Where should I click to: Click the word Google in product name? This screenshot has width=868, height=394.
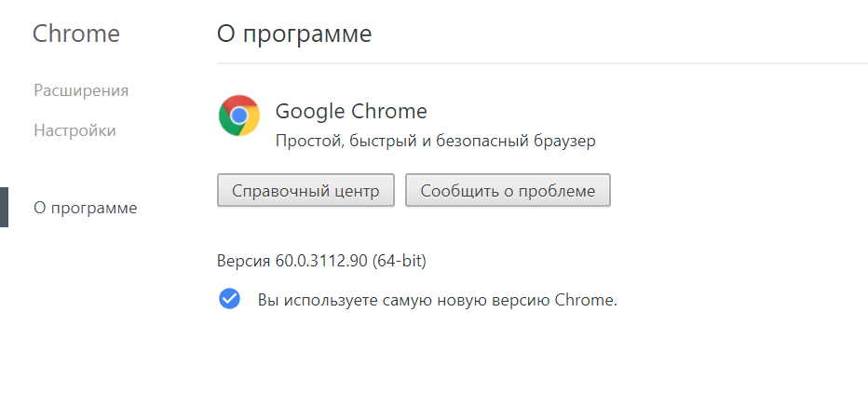pos(309,112)
